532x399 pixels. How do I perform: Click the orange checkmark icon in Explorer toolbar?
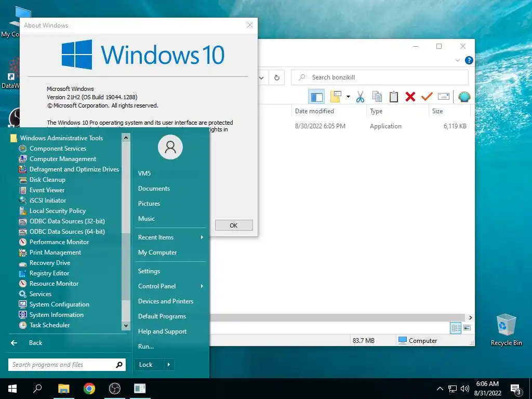[427, 97]
